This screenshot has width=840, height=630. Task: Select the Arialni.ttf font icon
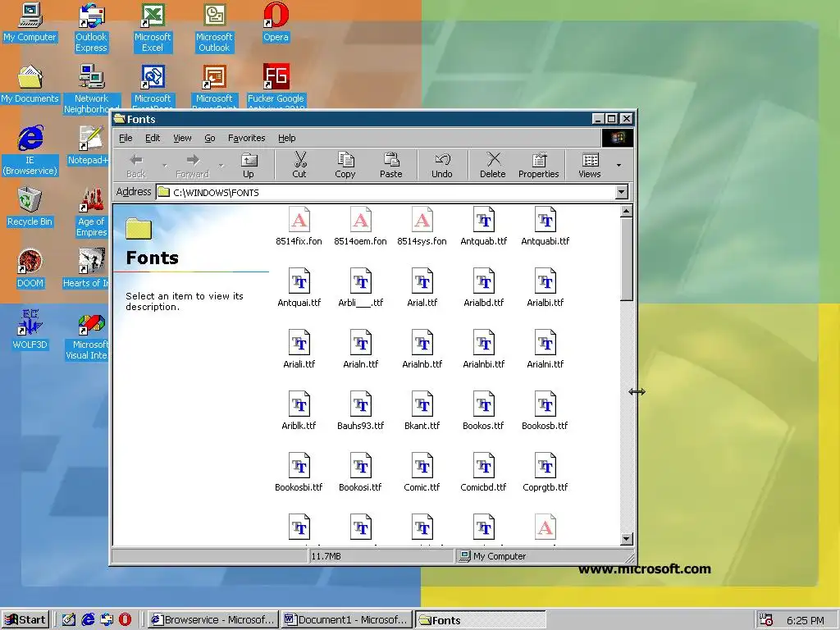tap(546, 344)
